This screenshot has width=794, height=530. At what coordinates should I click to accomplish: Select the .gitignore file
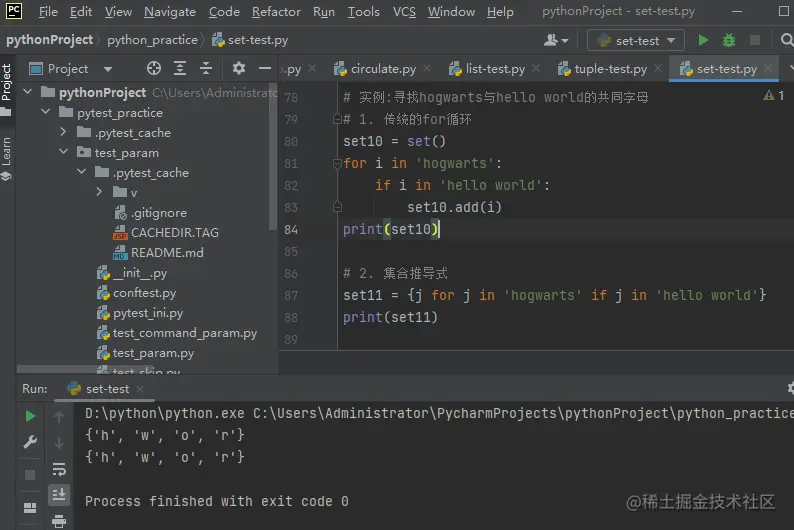pos(151,213)
